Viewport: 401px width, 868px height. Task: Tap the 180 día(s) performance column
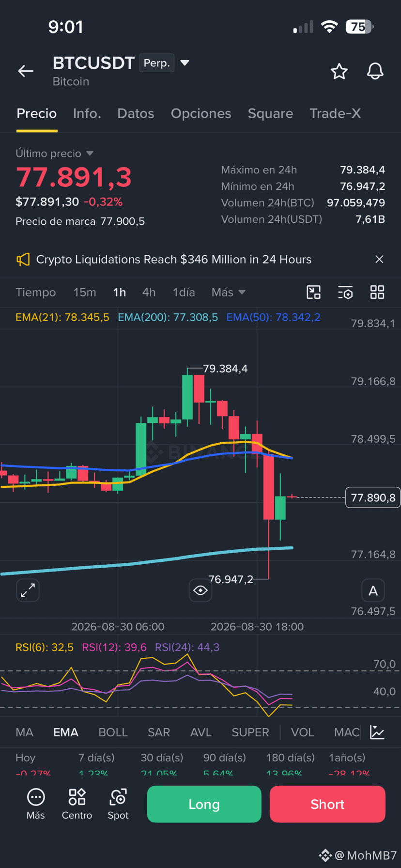[291, 764]
